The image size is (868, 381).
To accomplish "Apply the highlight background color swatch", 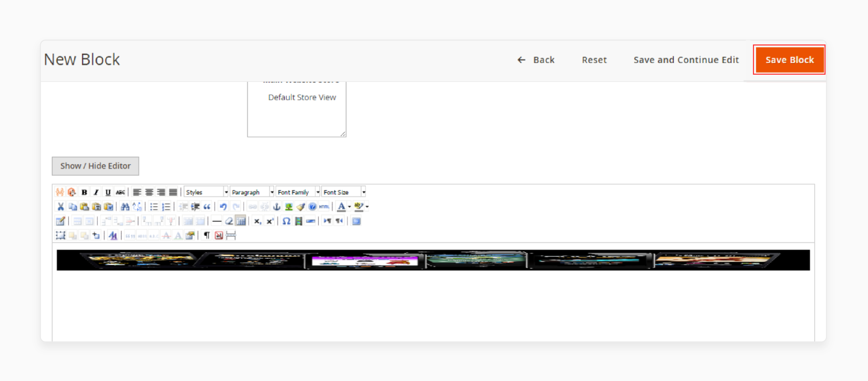I will tap(359, 206).
